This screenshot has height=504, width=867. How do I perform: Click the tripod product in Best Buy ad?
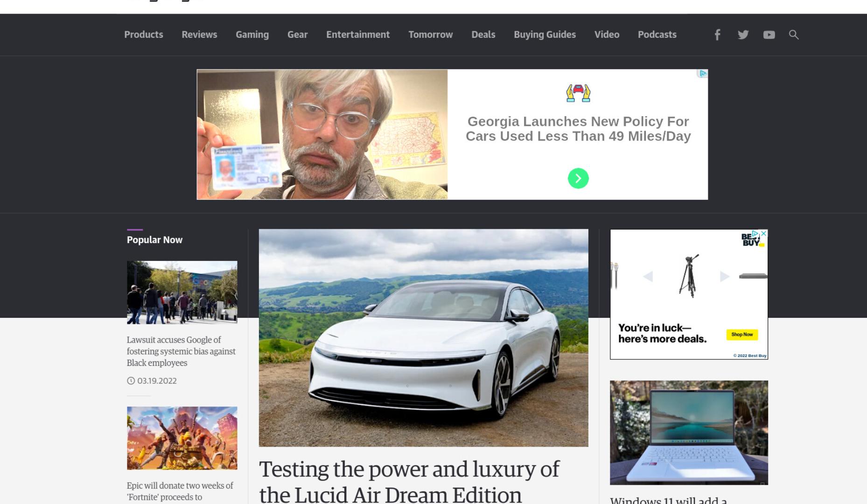coord(688,276)
